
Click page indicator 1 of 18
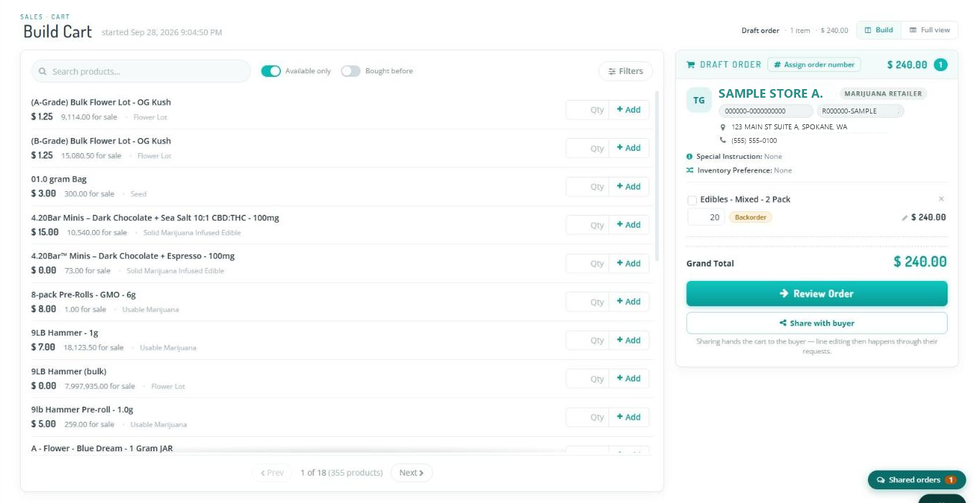coord(313,473)
